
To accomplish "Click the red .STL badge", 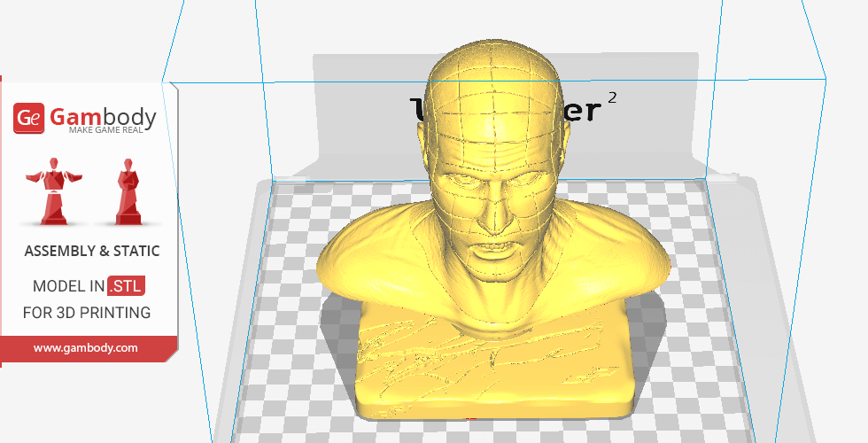I will coord(126,286).
